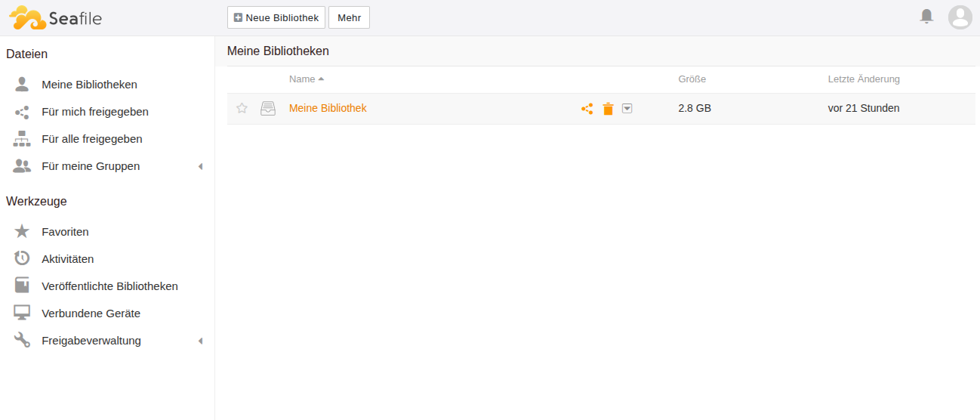The height and width of the screenshot is (420, 980).
Task: Open Veröffentlichte Bibliotheken in sidebar
Action: click(x=109, y=286)
